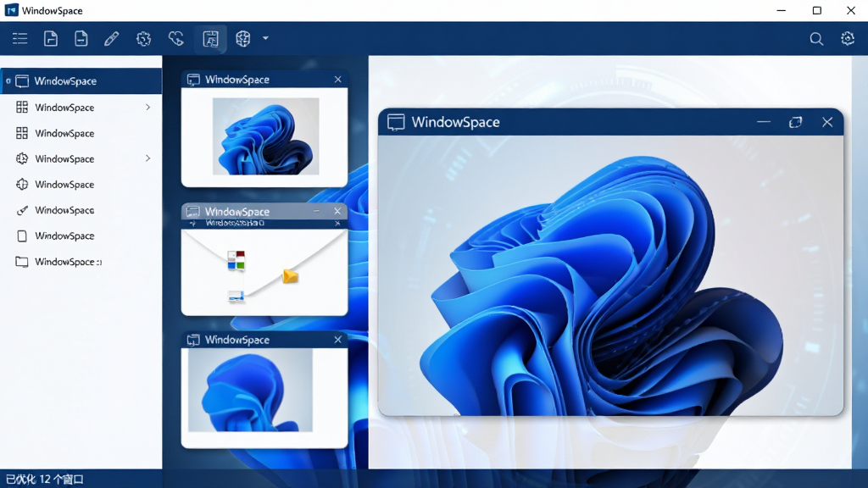
Task: Expand the chevron on the gear-icon sidebar row
Action: [x=147, y=158]
